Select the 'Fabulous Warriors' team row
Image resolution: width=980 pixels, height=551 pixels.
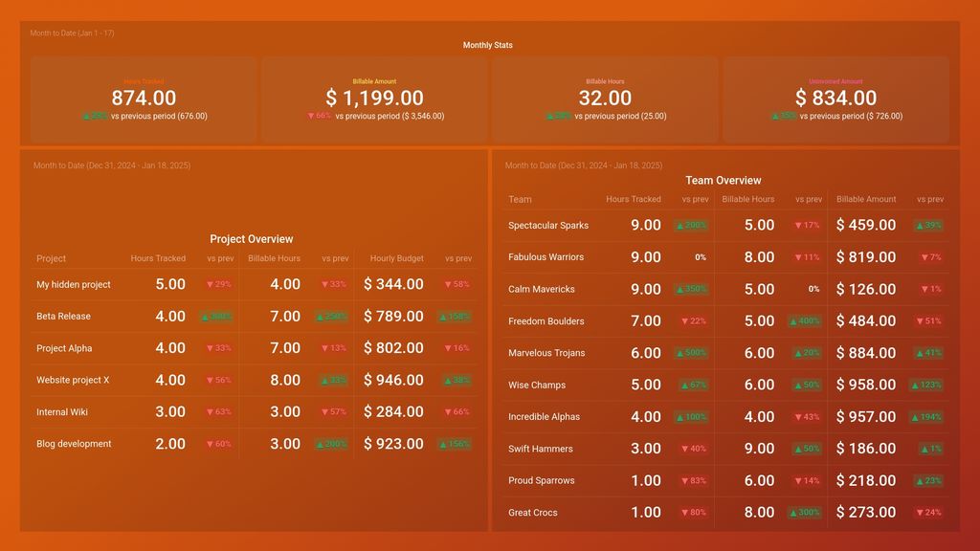click(x=725, y=257)
